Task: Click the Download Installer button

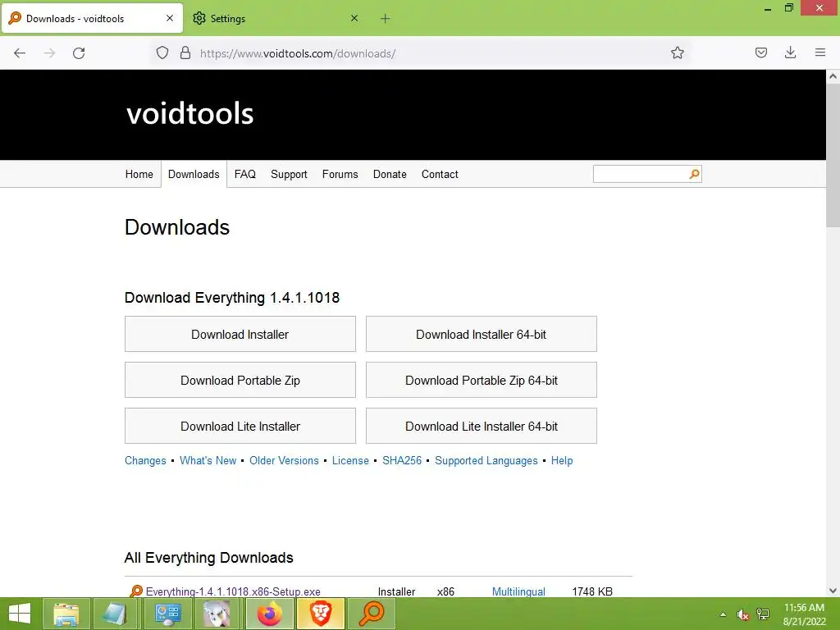Action: 240,335
